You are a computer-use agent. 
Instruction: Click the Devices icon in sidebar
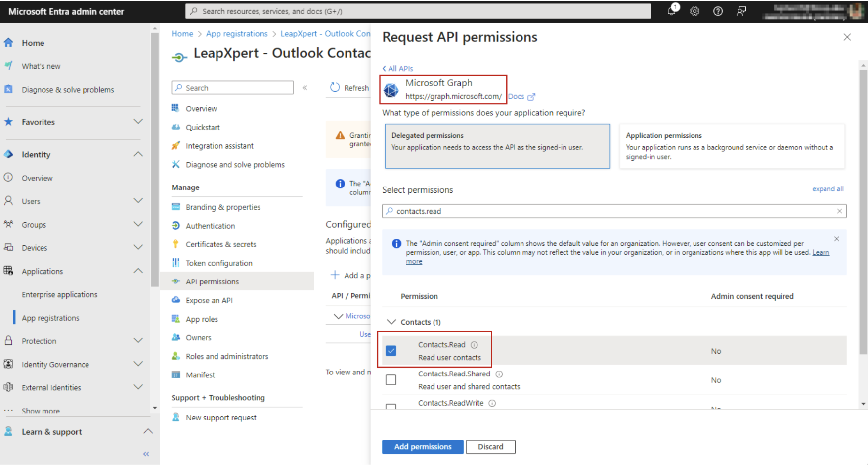8,247
